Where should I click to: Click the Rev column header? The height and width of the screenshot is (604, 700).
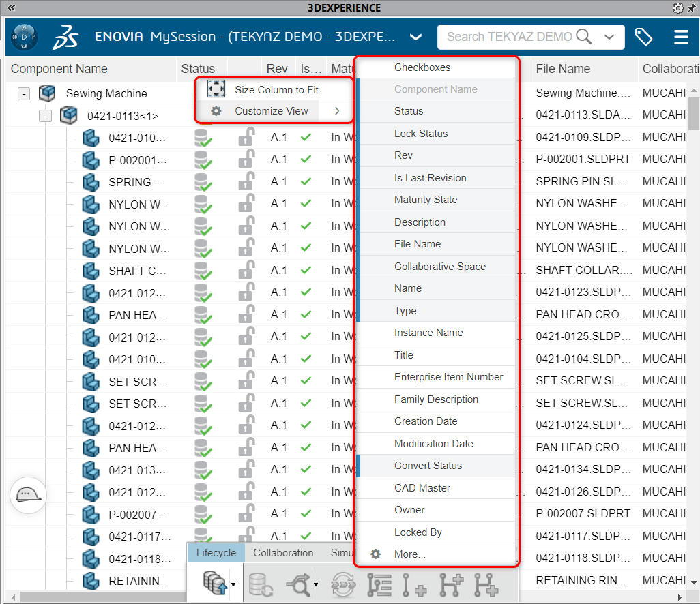pyautogui.click(x=277, y=69)
